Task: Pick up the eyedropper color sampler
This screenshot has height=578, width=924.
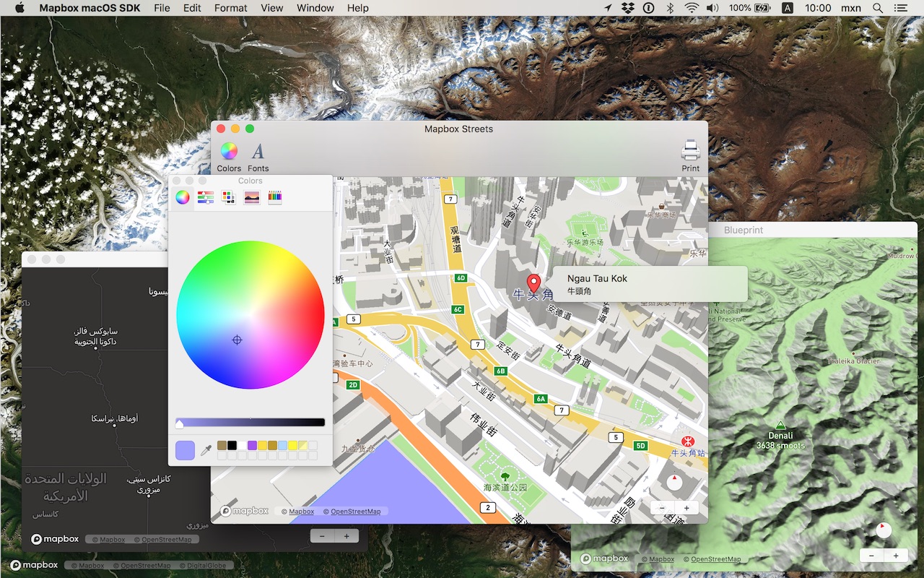Action: (206, 450)
